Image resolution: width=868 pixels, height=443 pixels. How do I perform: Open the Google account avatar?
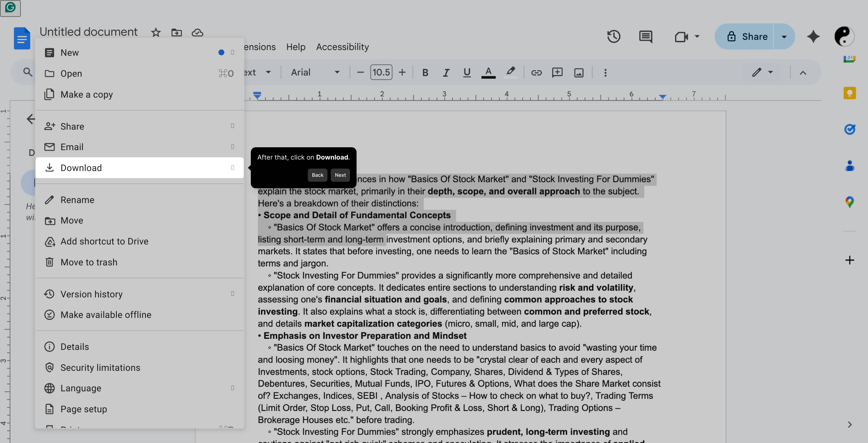[844, 37]
